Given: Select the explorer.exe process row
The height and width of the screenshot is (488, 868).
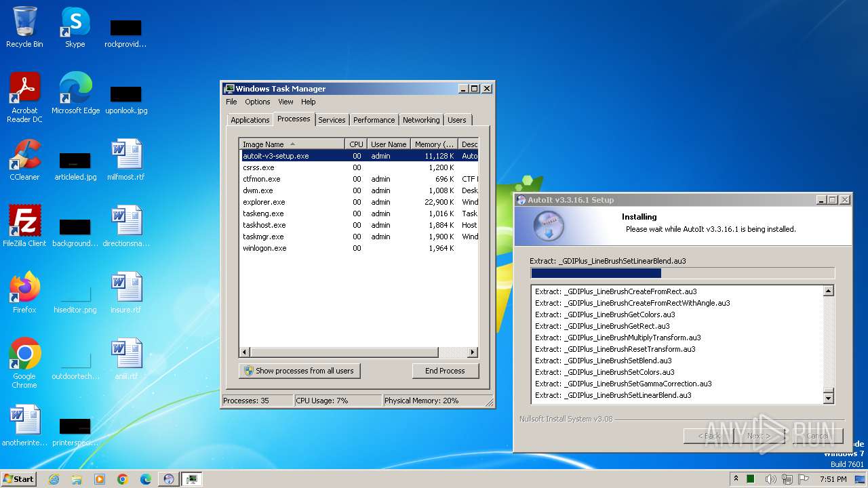Looking at the screenshot, I should coord(359,202).
